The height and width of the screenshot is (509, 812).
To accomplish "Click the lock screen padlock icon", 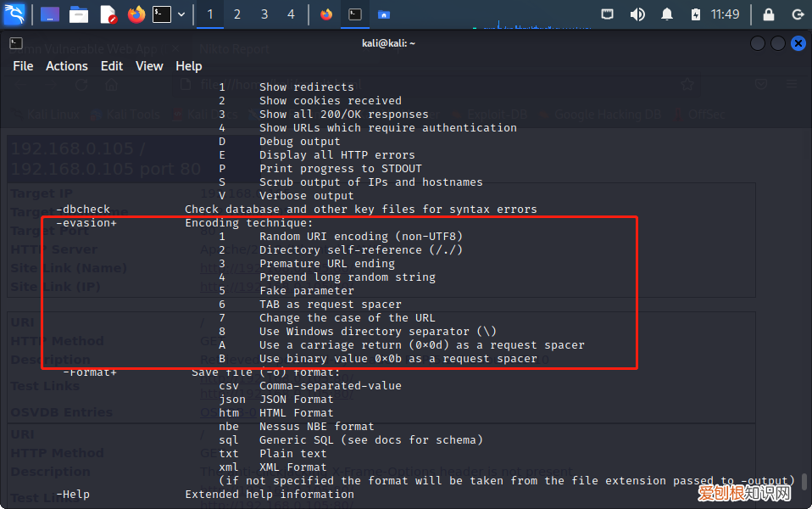I will click(x=768, y=14).
